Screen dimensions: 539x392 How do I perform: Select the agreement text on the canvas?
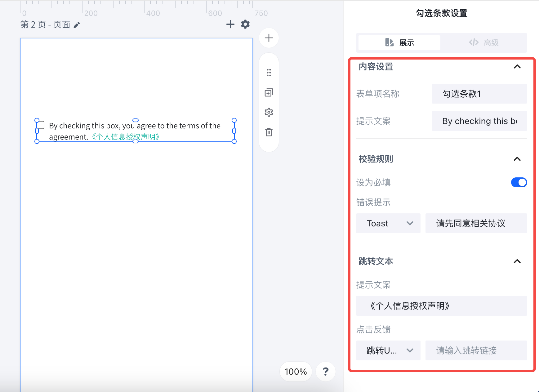point(135,131)
